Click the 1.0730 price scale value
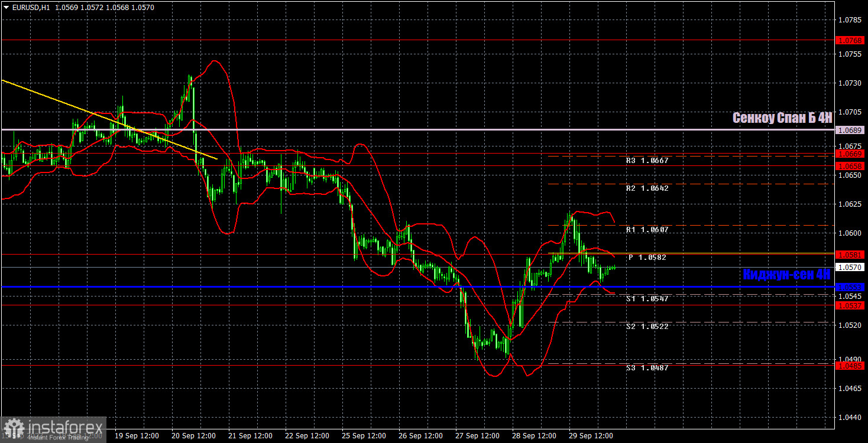The image size is (868, 443). [850, 83]
